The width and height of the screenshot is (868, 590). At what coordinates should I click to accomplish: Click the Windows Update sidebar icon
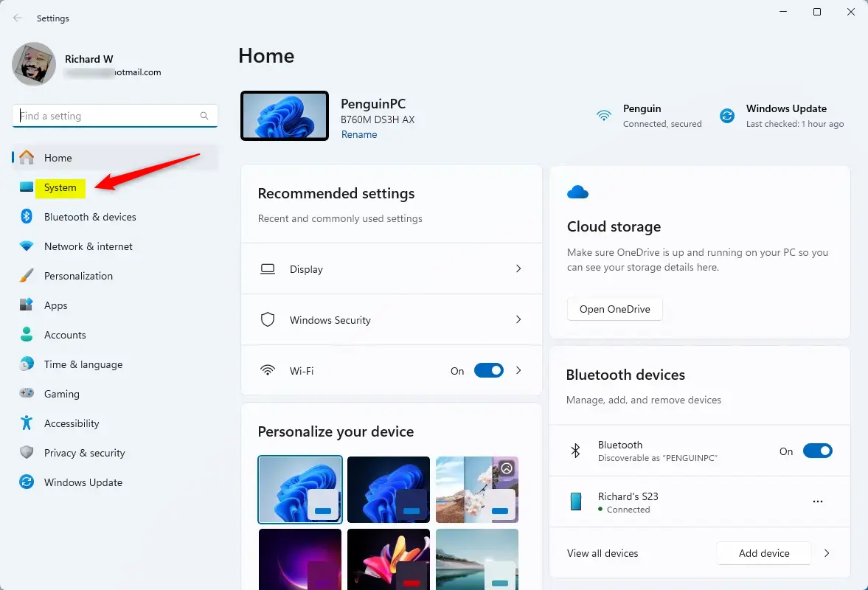[x=26, y=482]
